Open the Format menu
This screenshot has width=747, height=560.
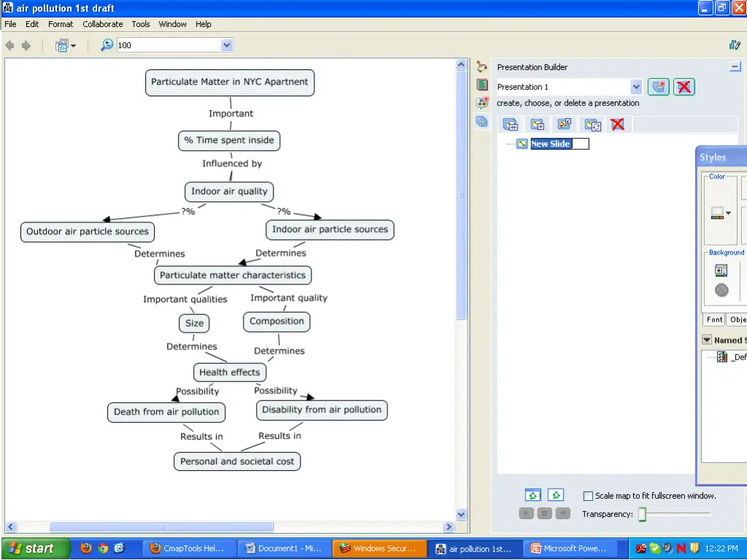pos(61,24)
